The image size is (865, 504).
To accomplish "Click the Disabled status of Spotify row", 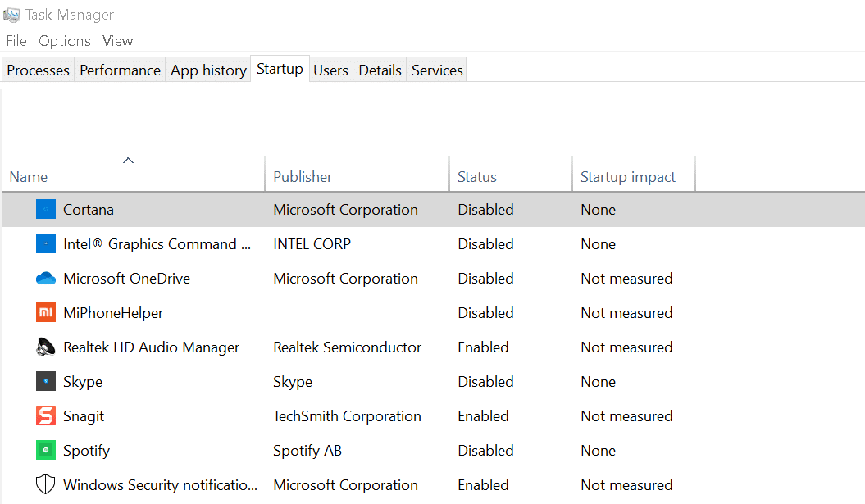I will pyautogui.click(x=485, y=451).
